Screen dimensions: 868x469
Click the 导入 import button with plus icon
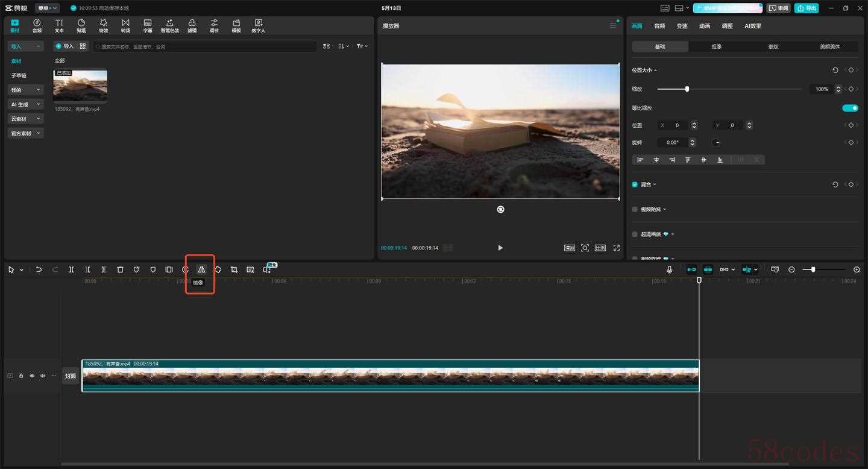(x=64, y=46)
